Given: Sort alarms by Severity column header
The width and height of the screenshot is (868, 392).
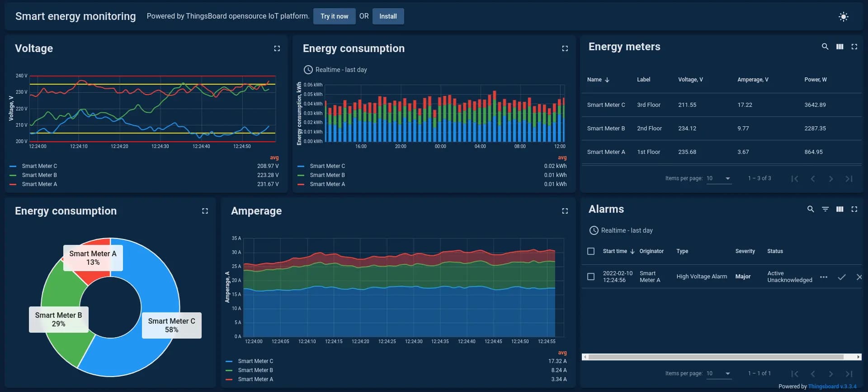Looking at the screenshot, I should coord(745,251).
